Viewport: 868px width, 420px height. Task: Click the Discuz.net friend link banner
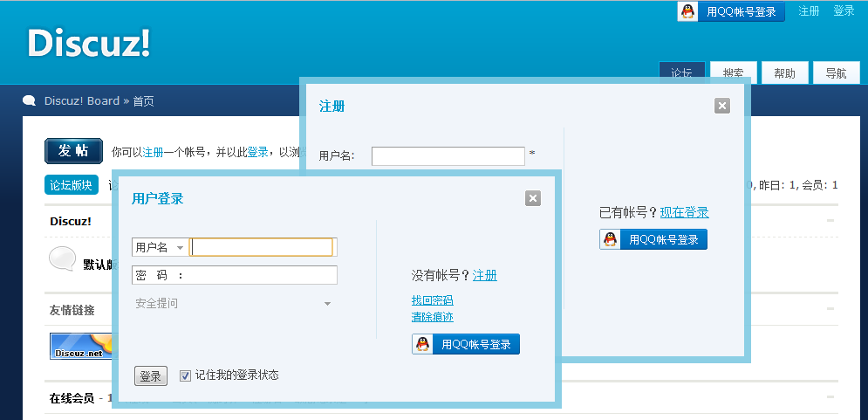81,347
